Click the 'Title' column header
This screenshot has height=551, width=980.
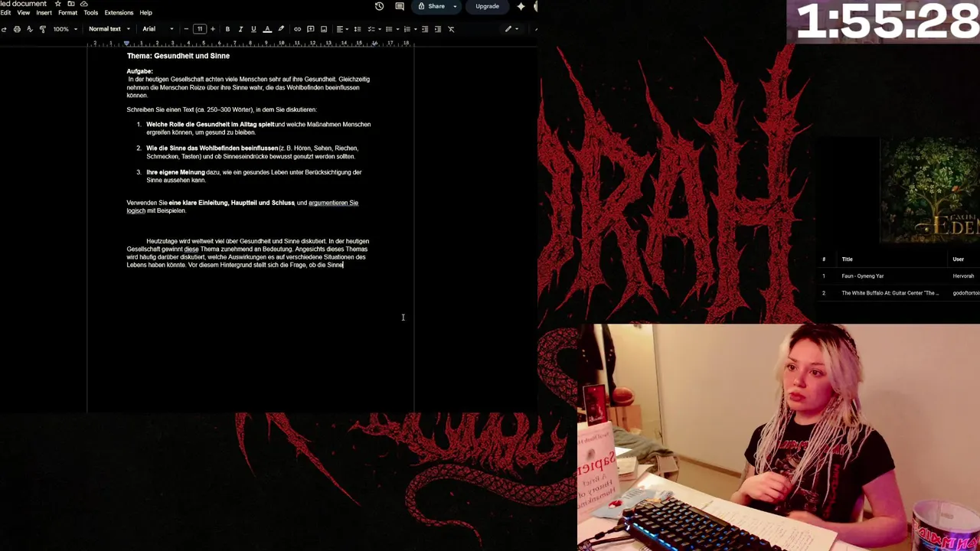[x=847, y=259]
